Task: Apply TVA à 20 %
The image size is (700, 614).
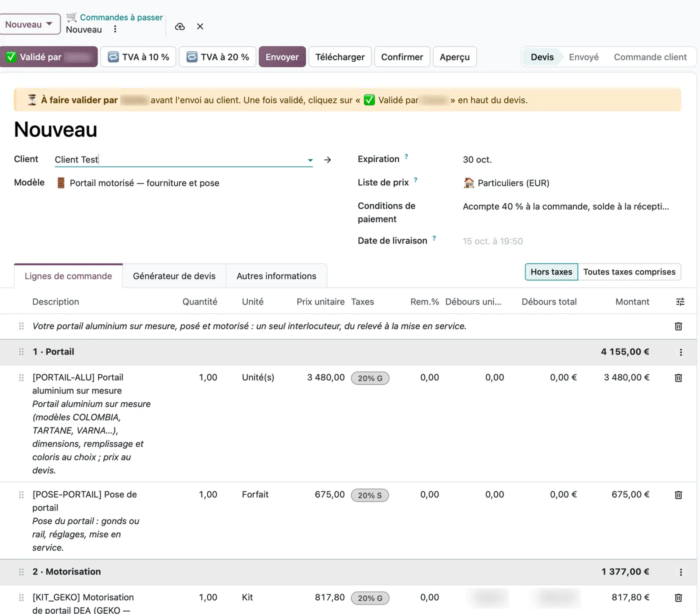Action: pyautogui.click(x=217, y=56)
